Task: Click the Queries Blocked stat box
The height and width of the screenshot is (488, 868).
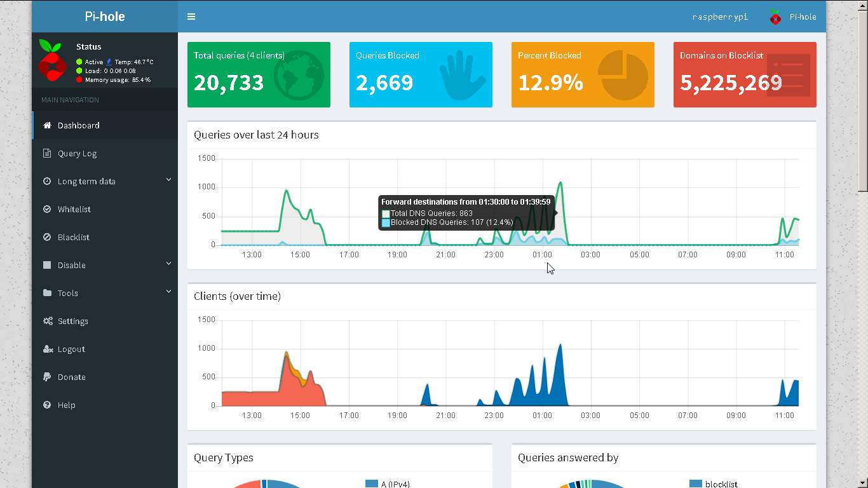Action: click(421, 75)
